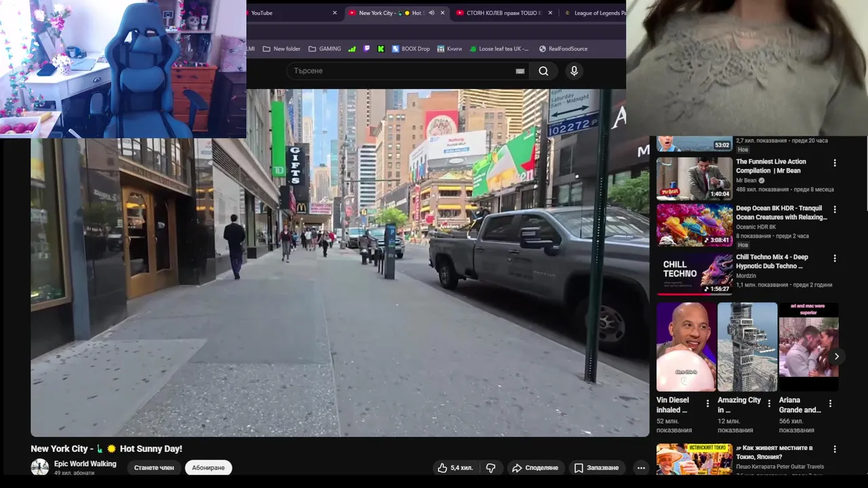
Task: Switch to the first YouTube browser tab
Action: [288, 13]
